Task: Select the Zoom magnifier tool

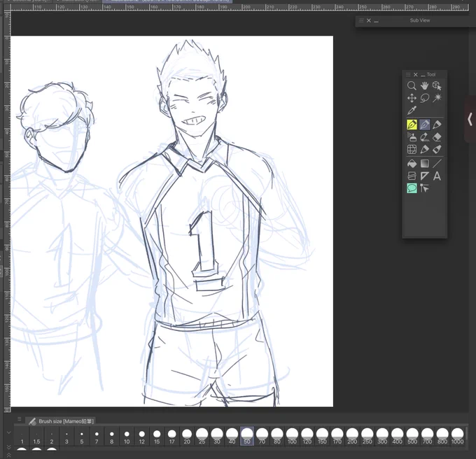Action: click(412, 86)
